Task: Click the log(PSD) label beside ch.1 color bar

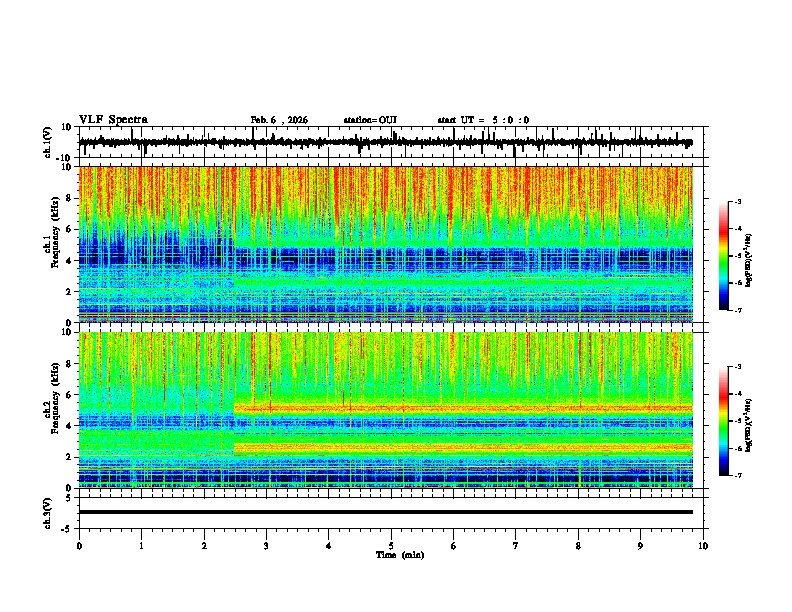Action: point(748,260)
